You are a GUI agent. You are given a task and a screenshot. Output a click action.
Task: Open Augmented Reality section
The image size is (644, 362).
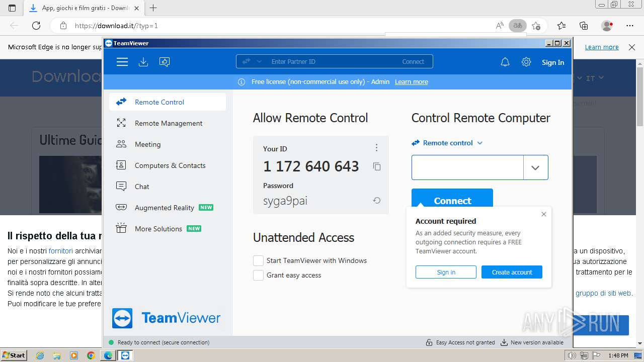pyautogui.click(x=167, y=208)
